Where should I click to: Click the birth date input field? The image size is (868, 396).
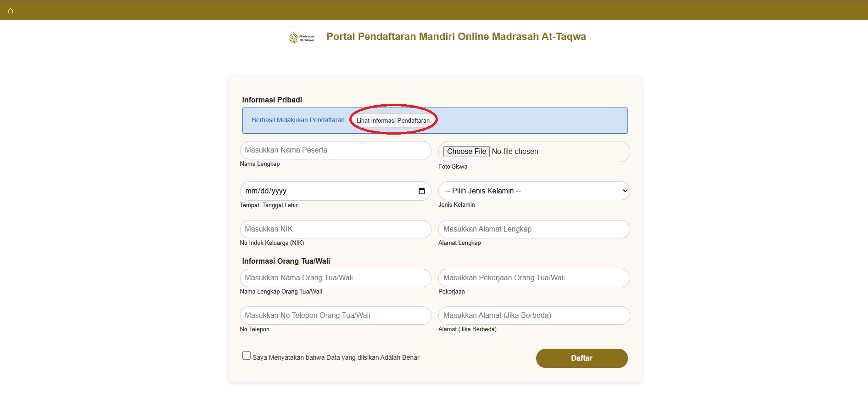coord(321,191)
